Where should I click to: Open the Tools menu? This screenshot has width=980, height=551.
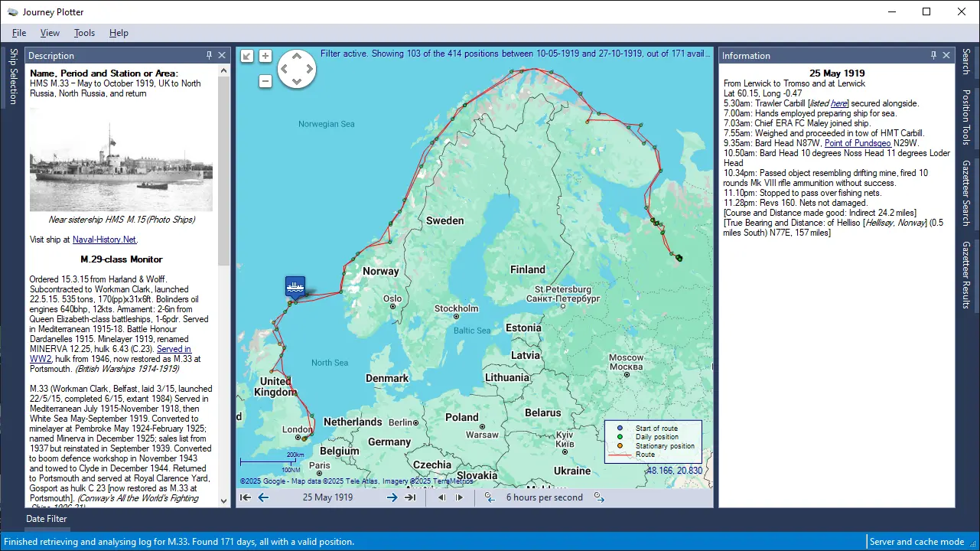tap(84, 33)
